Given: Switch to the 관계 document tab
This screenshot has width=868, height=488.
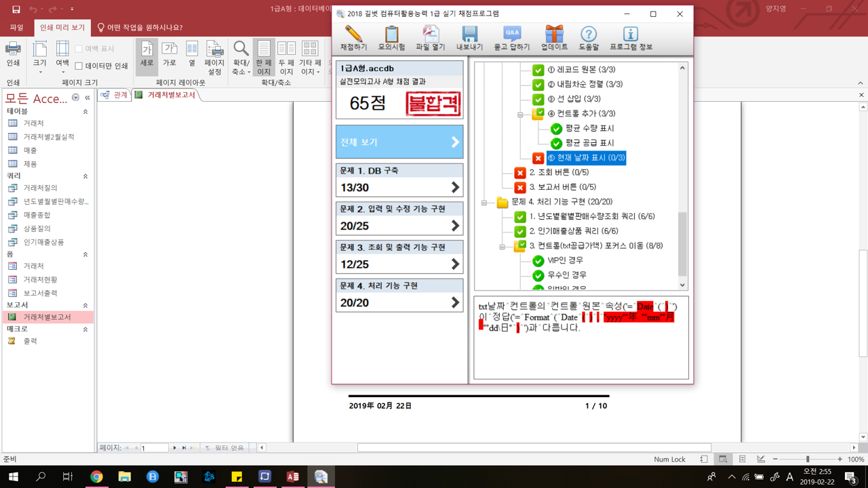Looking at the screenshot, I should click(x=114, y=95).
